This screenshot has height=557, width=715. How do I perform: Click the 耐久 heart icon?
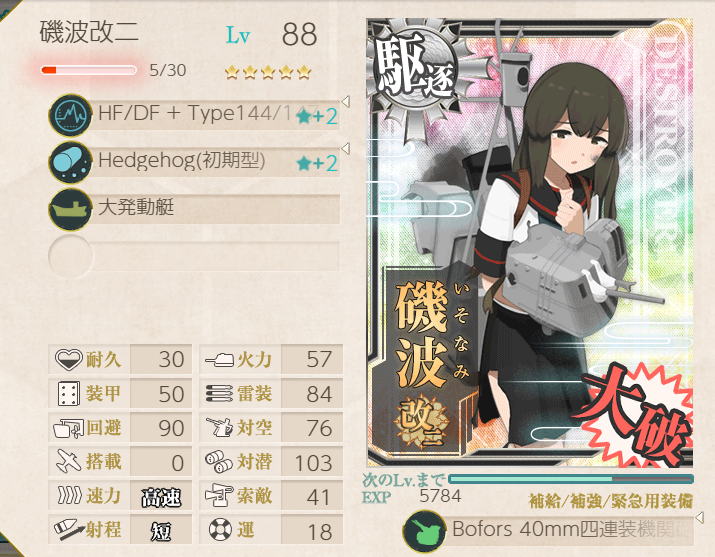click(x=68, y=360)
